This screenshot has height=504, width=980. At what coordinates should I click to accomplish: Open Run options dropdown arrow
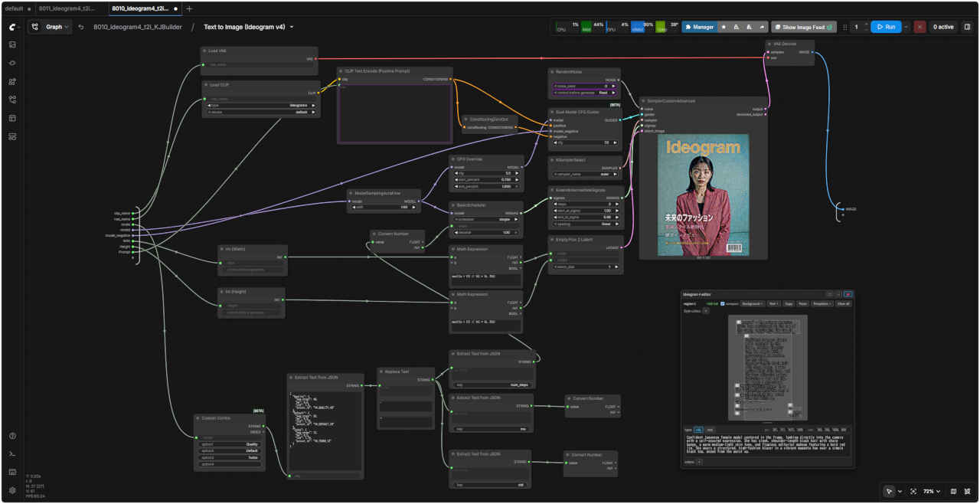pos(906,27)
